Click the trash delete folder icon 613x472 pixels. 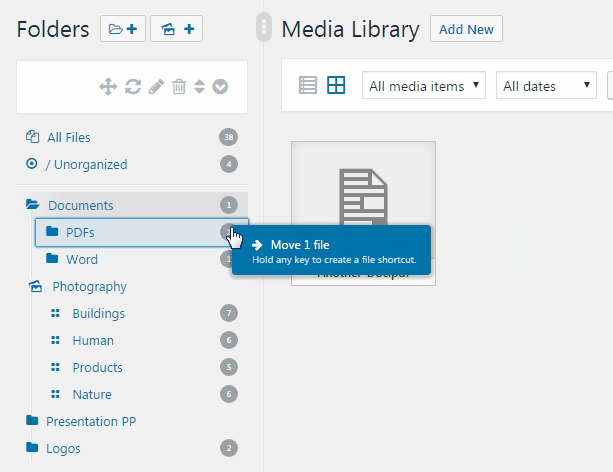click(179, 87)
